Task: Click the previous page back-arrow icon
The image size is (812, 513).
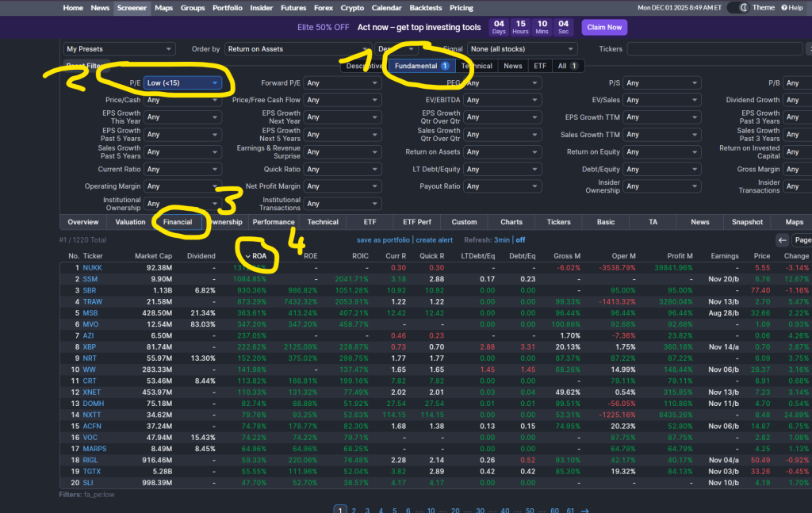Action: tap(782, 239)
